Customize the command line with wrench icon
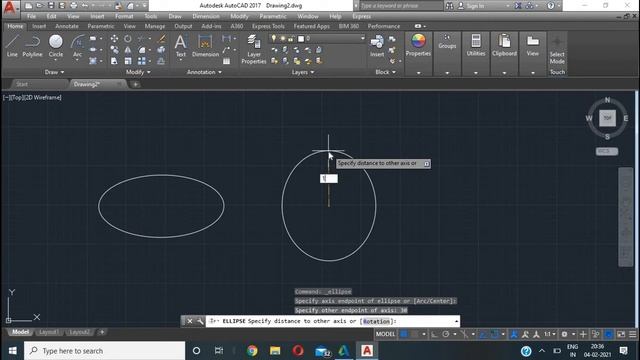This screenshot has height=360, width=640. point(200,321)
